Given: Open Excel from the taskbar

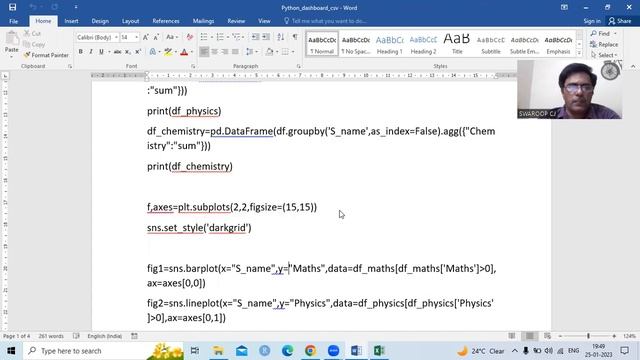Looking at the screenshot, I should click(379, 351).
